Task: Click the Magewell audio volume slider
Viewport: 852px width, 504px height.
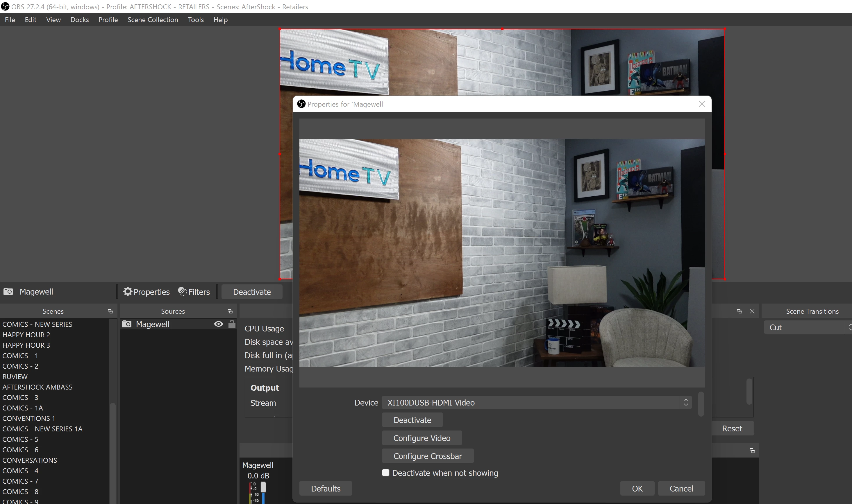Action: [263, 487]
